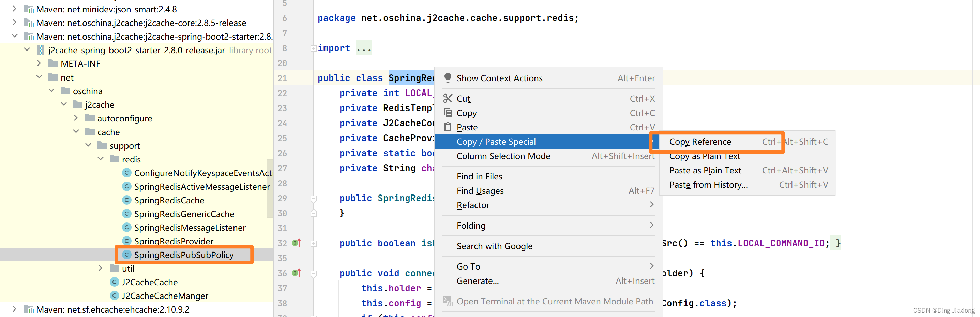The height and width of the screenshot is (317, 980).
Task: Click the terminal icon for Open Terminal entry
Action: point(448,301)
